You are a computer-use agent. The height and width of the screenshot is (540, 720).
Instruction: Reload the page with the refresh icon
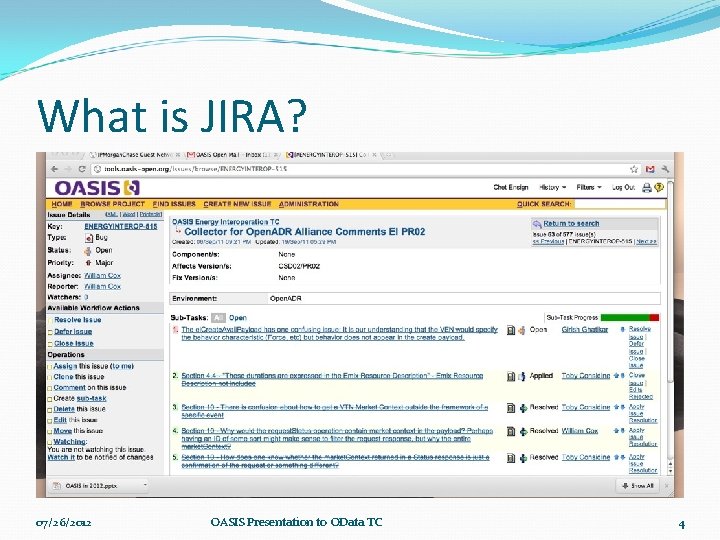[x=82, y=169]
